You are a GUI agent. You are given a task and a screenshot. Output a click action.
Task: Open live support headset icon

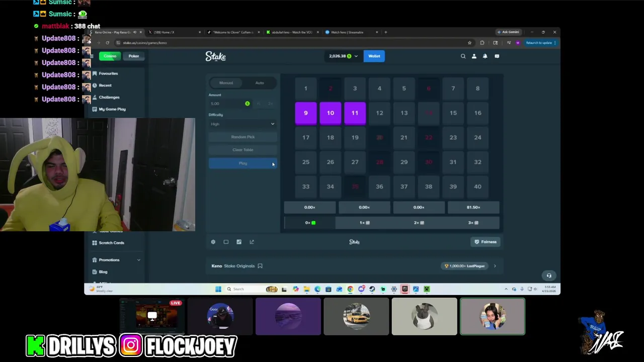tap(549, 276)
